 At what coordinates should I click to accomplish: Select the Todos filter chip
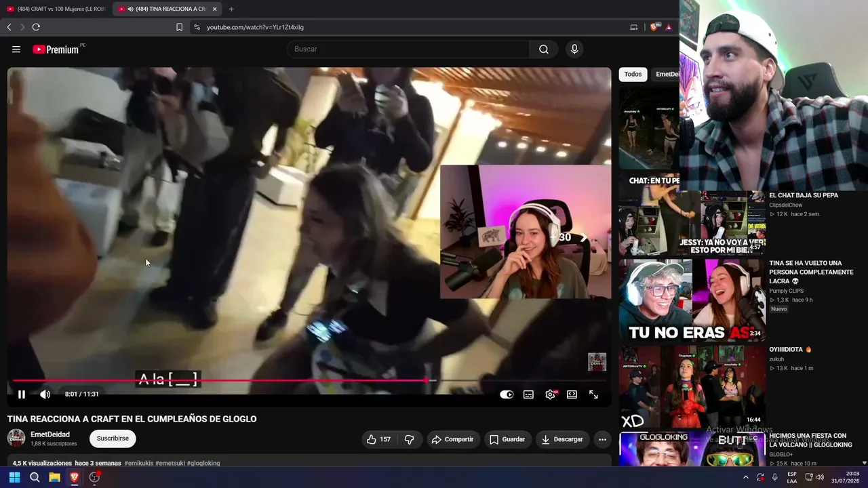tap(633, 75)
